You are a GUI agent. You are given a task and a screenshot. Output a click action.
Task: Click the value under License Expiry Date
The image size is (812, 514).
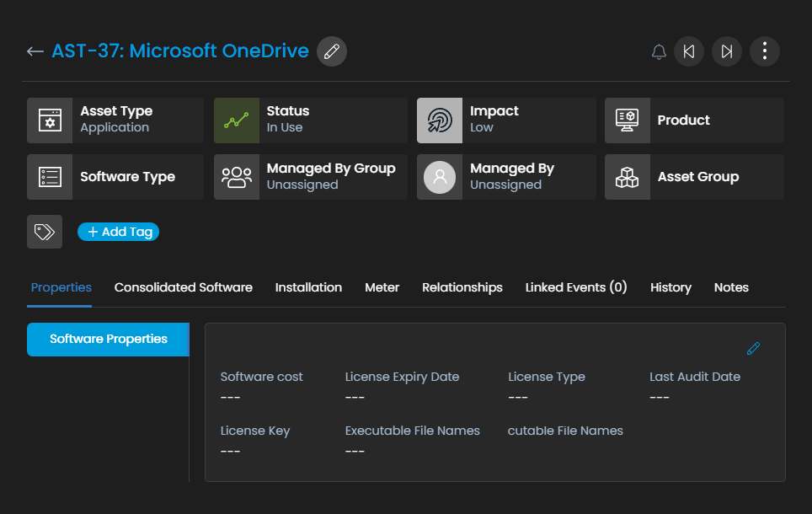[x=355, y=398]
